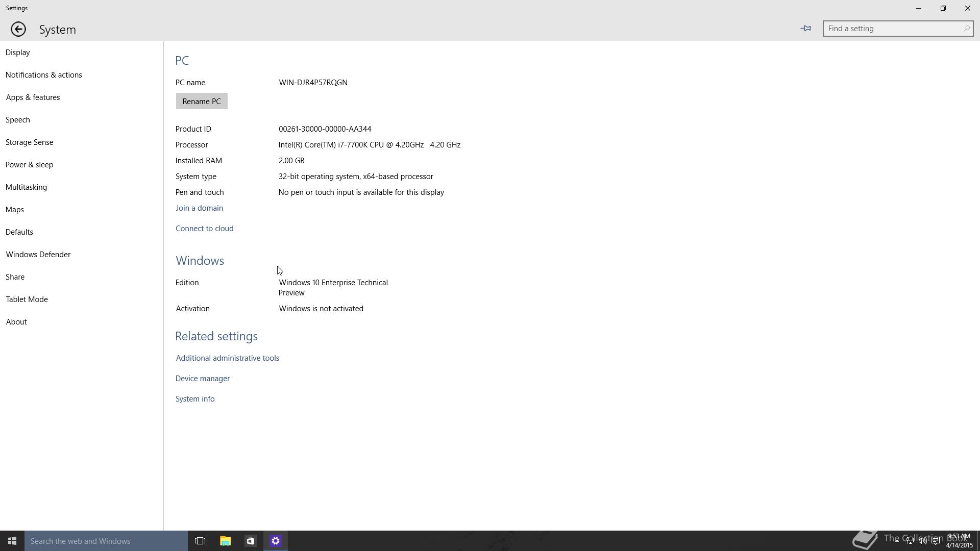Click the 2.00 GB installed RAM value

click(291, 161)
